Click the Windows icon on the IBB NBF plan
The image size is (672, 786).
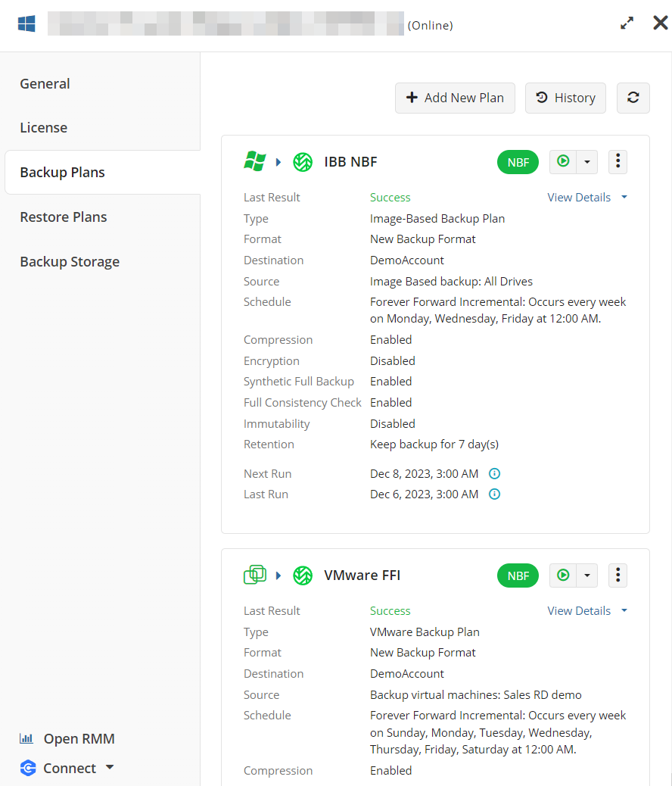click(255, 161)
